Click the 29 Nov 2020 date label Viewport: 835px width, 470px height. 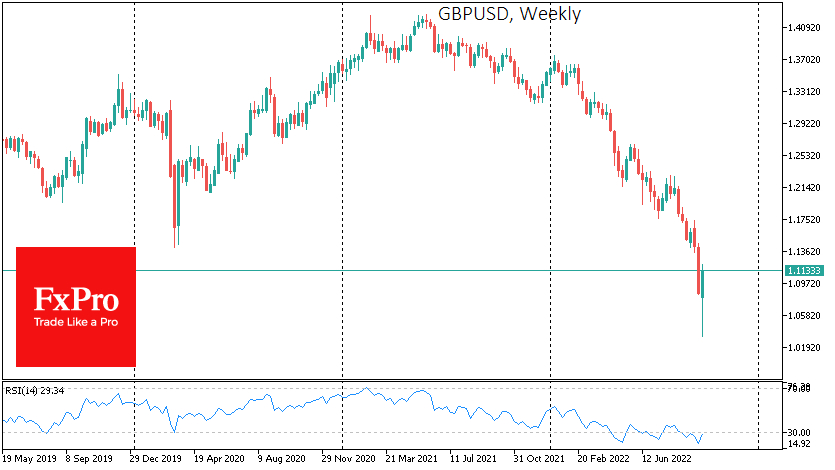[348, 458]
